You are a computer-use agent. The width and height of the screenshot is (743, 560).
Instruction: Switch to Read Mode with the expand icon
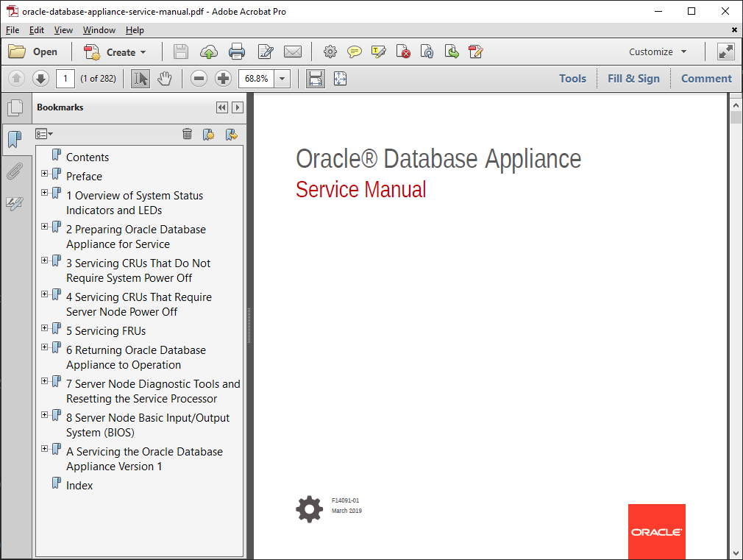tap(726, 52)
